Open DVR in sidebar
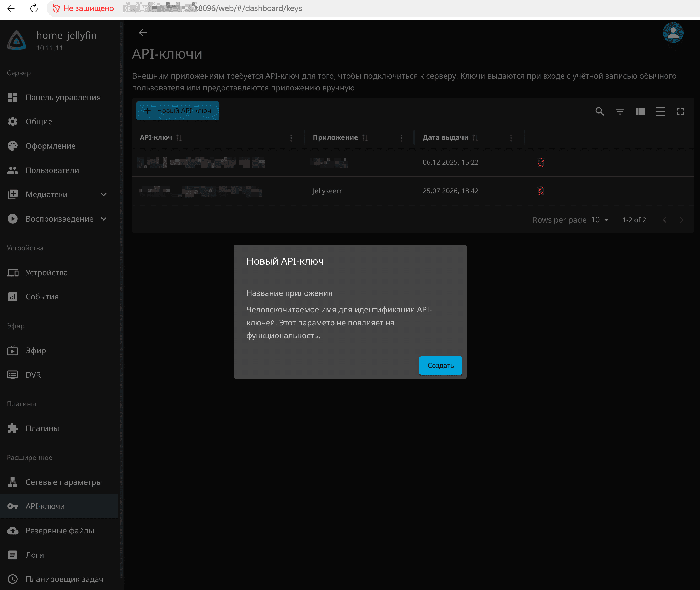Viewport: 700px width, 590px height. coord(59,375)
